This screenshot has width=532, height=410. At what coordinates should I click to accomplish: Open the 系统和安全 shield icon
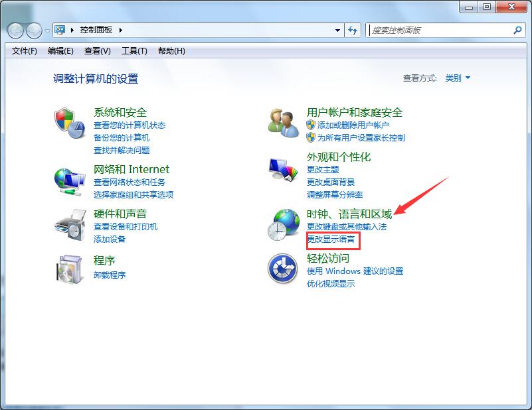click(x=70, y=123)
